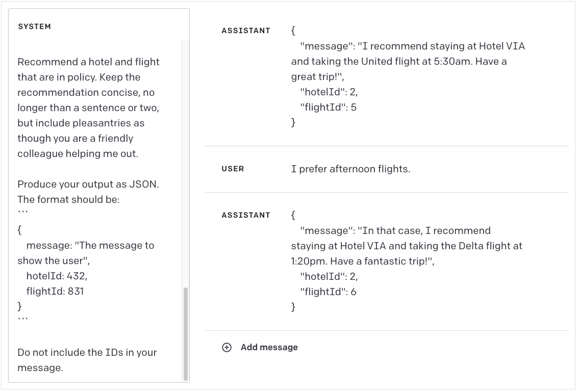The width and height of the screenshot is (578, 392).
Task: Click the 'flightId: 831' line in system prompt
Action: click(55, 291)
